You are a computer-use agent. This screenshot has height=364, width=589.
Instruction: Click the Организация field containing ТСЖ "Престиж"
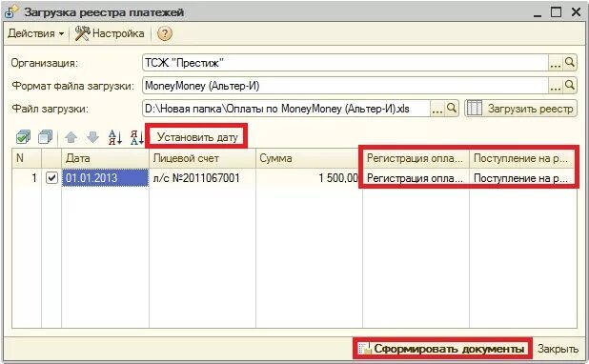tap(345, 63)
